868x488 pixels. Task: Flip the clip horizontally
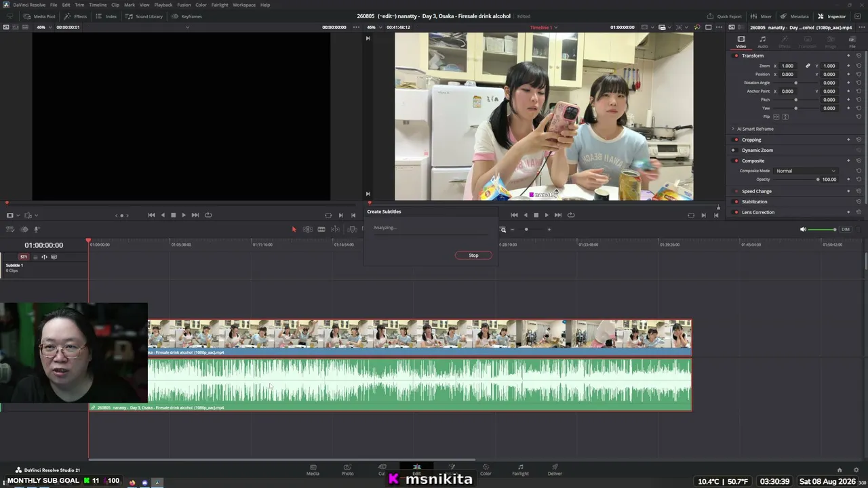[776, 117]
